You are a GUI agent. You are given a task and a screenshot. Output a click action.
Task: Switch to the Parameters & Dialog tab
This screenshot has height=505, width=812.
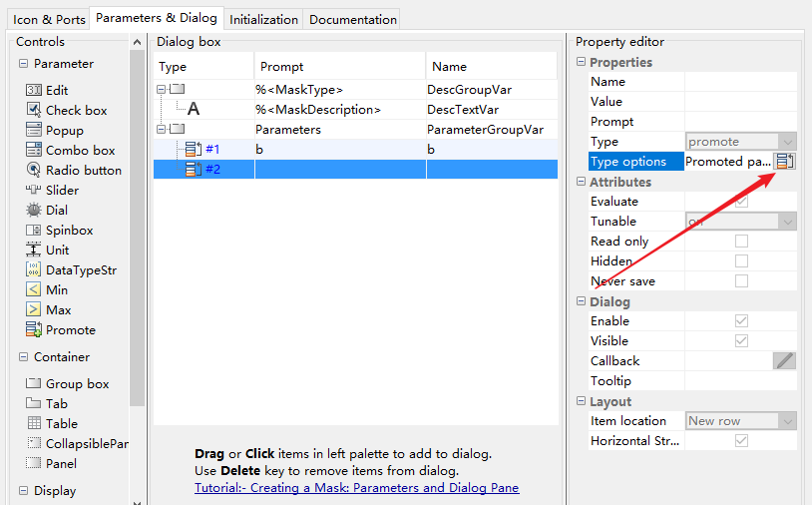coord(157,18)
